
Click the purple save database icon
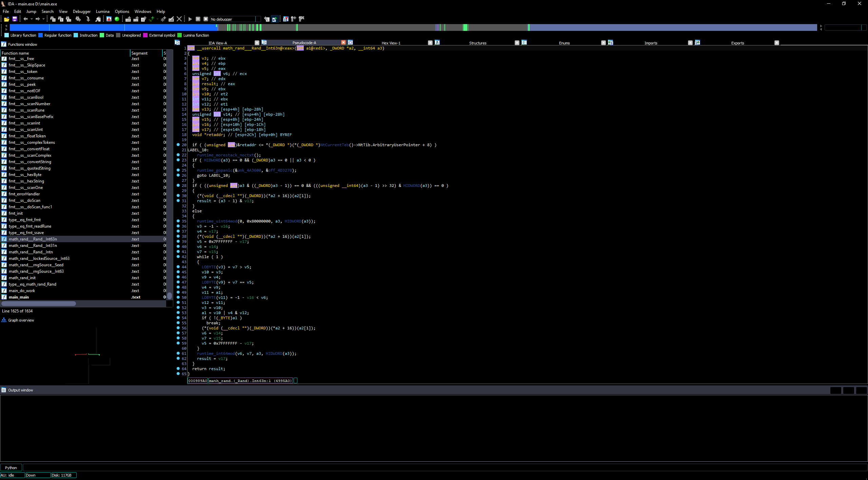pos(15,19)
